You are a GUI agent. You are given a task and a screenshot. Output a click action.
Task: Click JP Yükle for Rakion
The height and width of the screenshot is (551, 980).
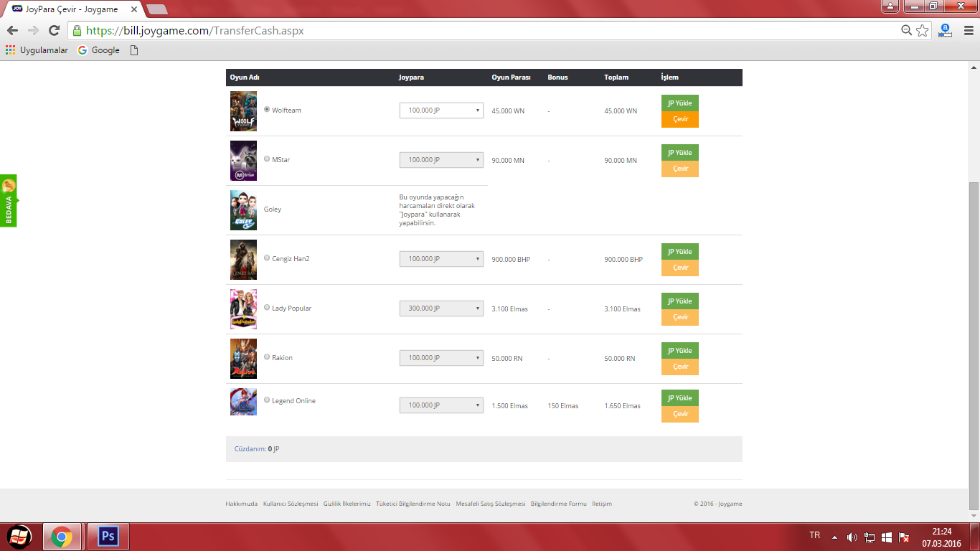[x=680, y=351]
